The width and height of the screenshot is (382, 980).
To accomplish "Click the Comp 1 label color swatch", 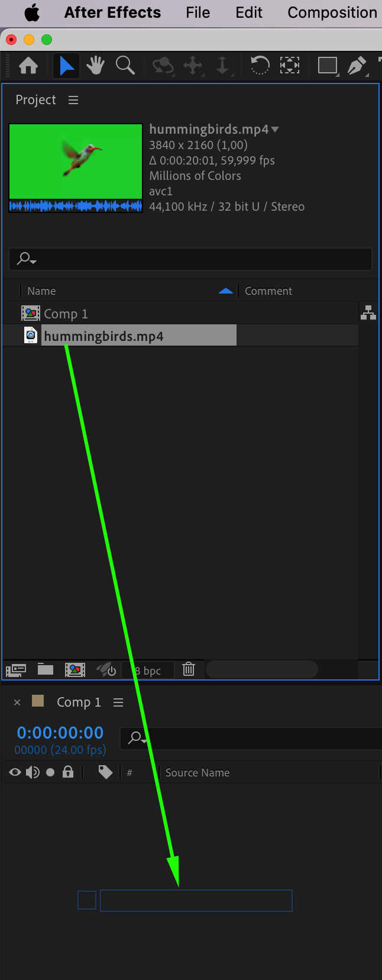I will 38,701.
